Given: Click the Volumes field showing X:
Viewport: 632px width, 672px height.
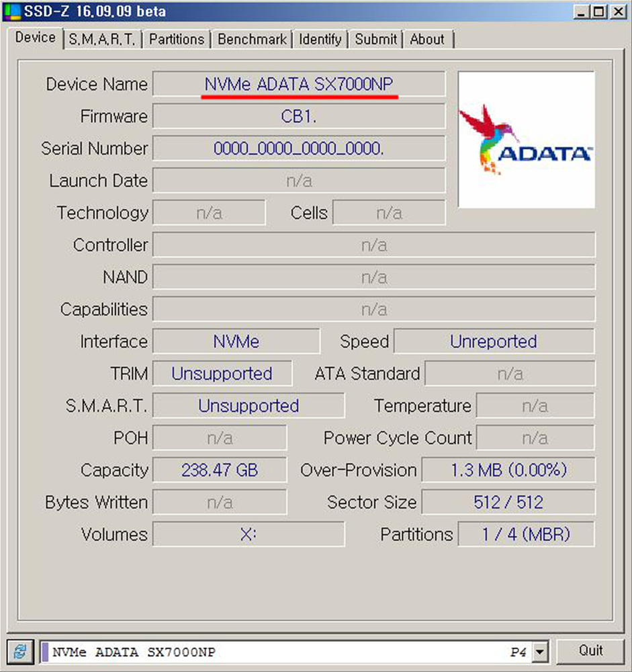Looking at the screenshot, I should [249, 534].
